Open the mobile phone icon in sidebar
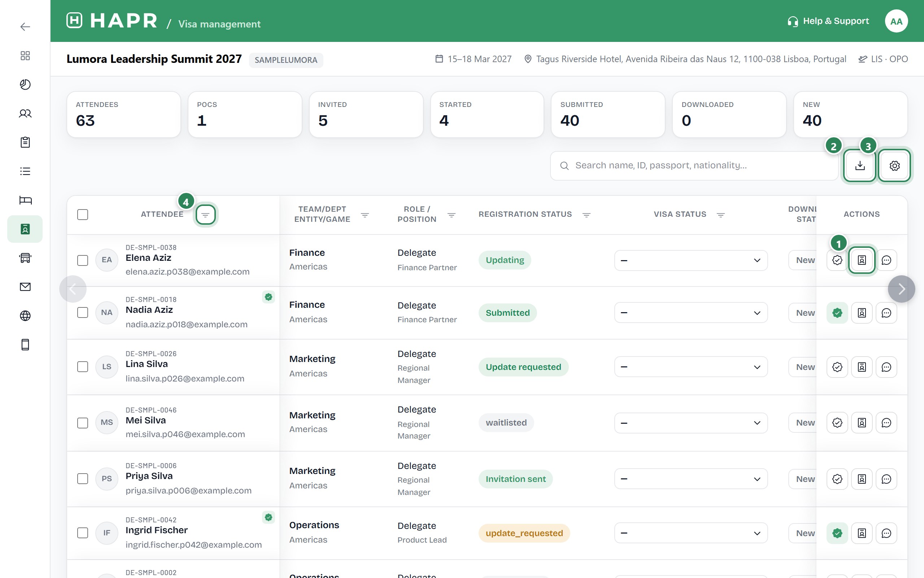This screenshot has height=578, width=924. (25, 345)
